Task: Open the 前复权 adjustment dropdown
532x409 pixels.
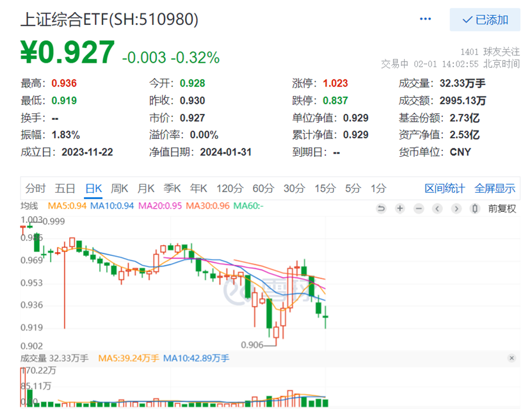Action: coord(502,209)
